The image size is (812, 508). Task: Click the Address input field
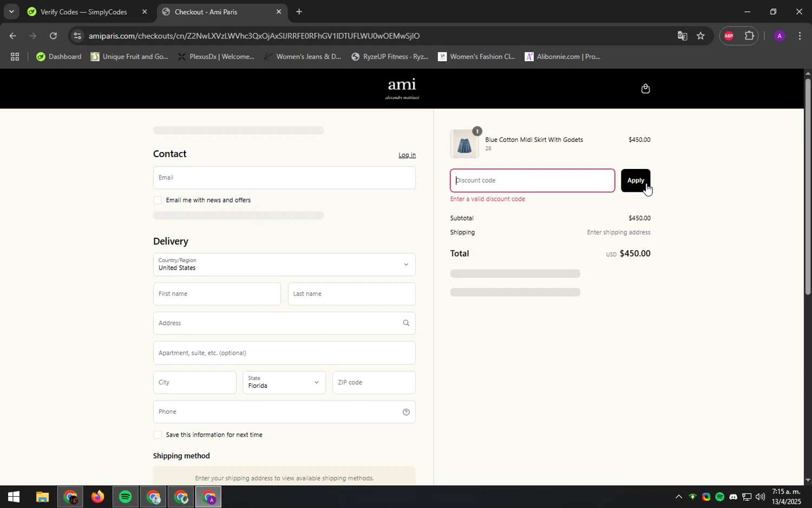[x=284, y=323]
